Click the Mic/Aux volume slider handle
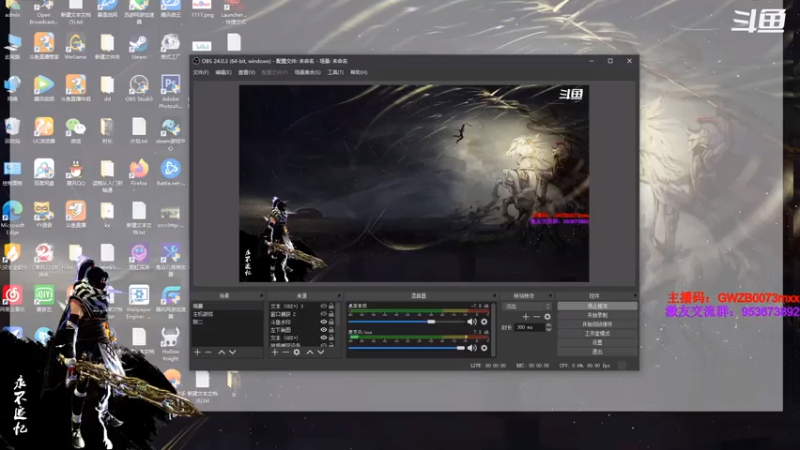Image resolution: width=800 pixels, height=450 pixels. (461, 348)
